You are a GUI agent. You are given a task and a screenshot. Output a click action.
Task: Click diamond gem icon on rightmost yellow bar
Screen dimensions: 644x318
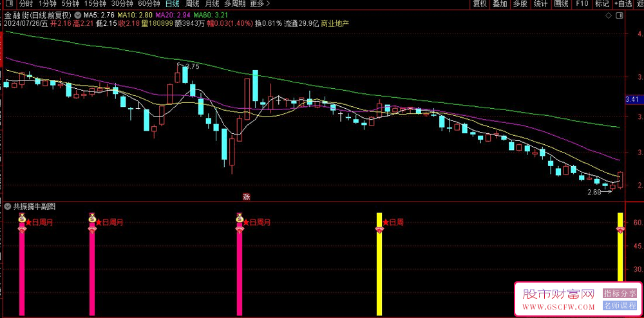[x=620, y=230]
